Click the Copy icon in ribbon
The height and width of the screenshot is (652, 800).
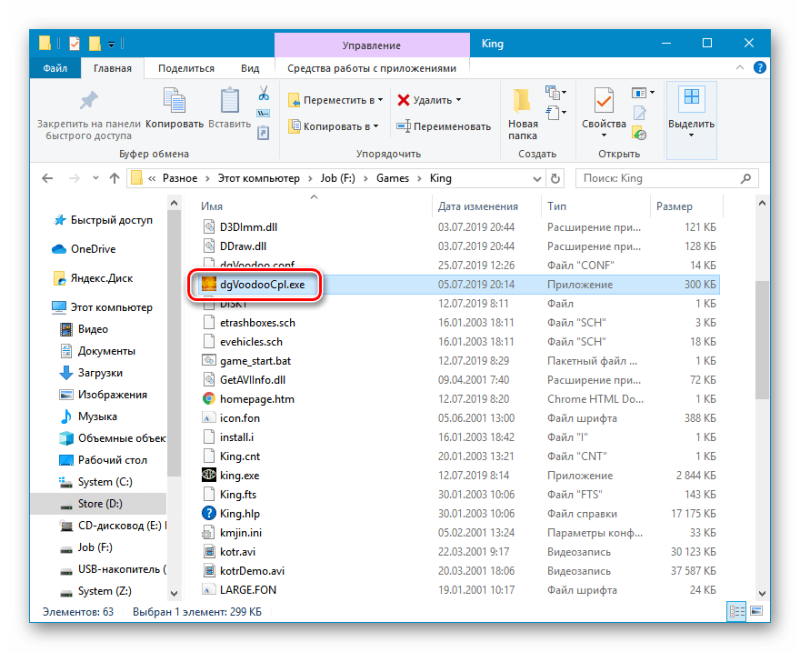174,100
